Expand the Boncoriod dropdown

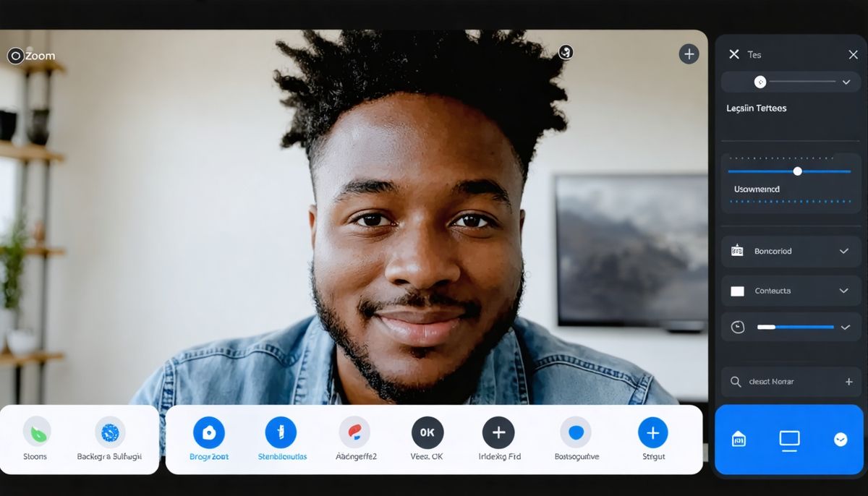[843, 251]
